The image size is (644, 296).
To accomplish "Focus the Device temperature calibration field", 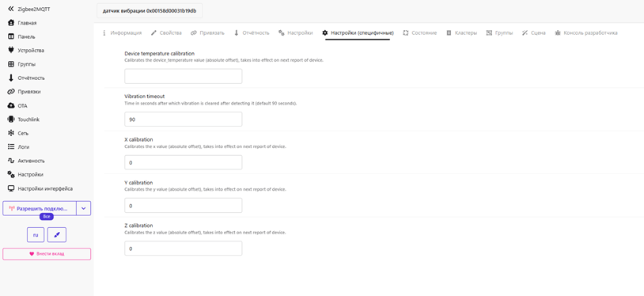I will click(x=184, y=77).
